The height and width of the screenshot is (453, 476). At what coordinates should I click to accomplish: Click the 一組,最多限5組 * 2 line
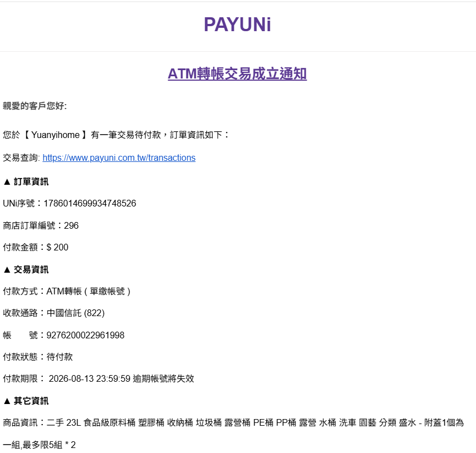point(39,445)
